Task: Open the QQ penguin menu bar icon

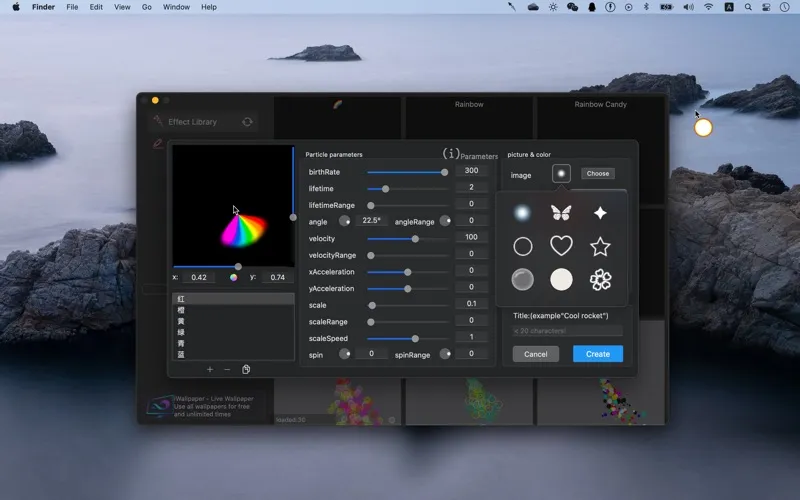Action: (x=592, y=7)
